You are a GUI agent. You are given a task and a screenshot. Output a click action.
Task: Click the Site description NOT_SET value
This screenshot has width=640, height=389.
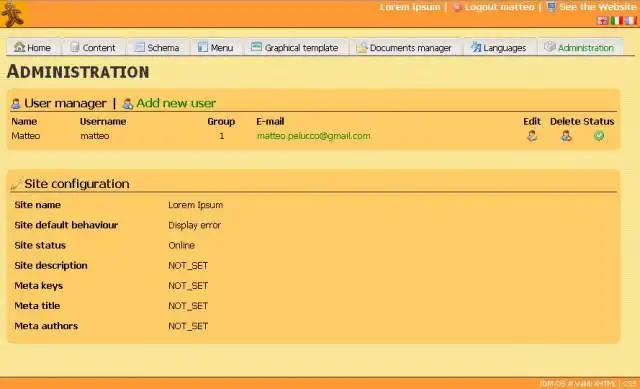[188, 266]
